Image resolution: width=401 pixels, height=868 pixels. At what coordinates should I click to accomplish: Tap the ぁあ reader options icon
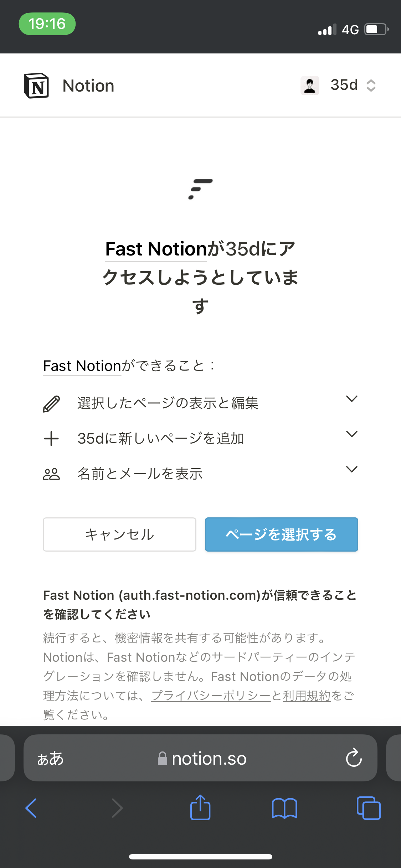point(50,758)
